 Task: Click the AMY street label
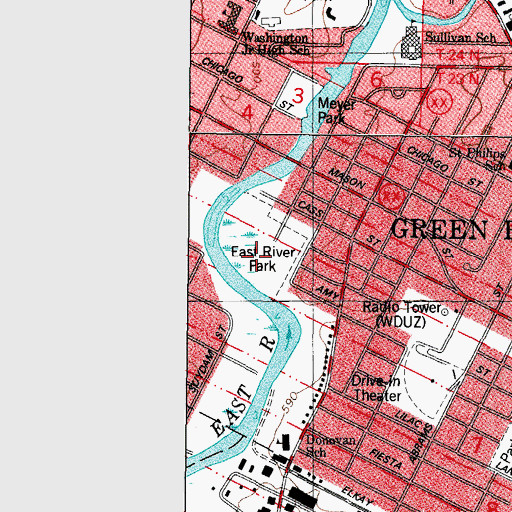pos(328,292)
